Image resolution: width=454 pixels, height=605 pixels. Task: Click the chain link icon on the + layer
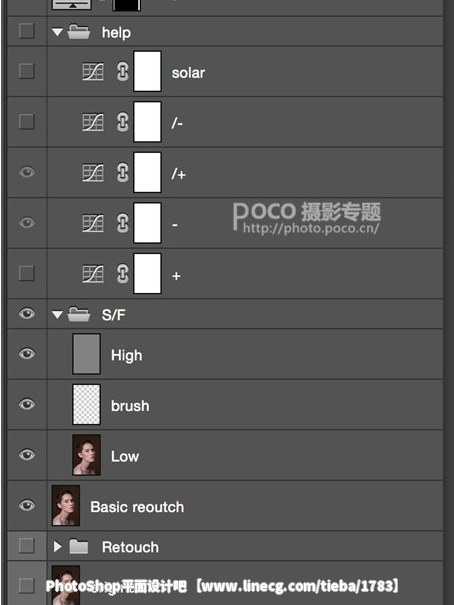123,274
